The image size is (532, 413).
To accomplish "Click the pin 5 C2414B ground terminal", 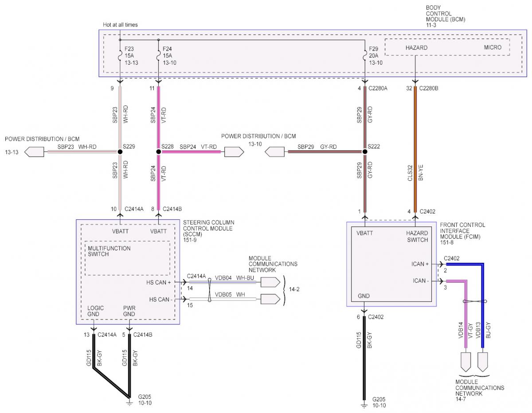I will click(129, 329).
